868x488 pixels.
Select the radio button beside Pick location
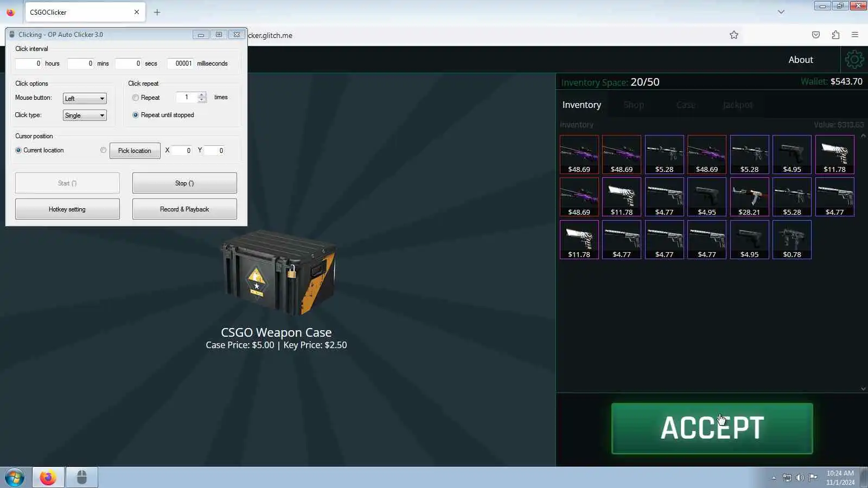pyautogui.click(x=103, y=150)
